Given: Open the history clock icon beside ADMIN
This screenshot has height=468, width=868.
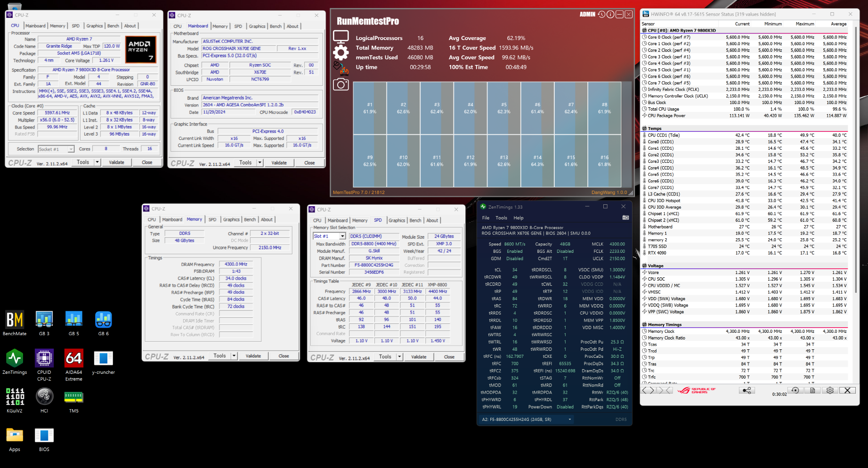Looking at the screenshot, I should click(601, 15).
